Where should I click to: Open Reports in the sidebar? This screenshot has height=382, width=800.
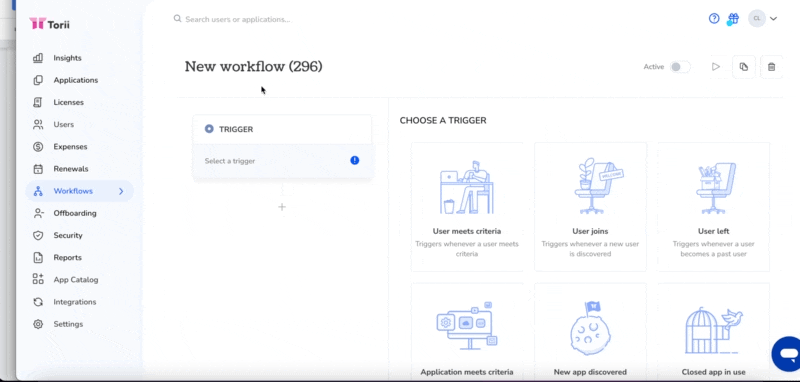point(67,258)
